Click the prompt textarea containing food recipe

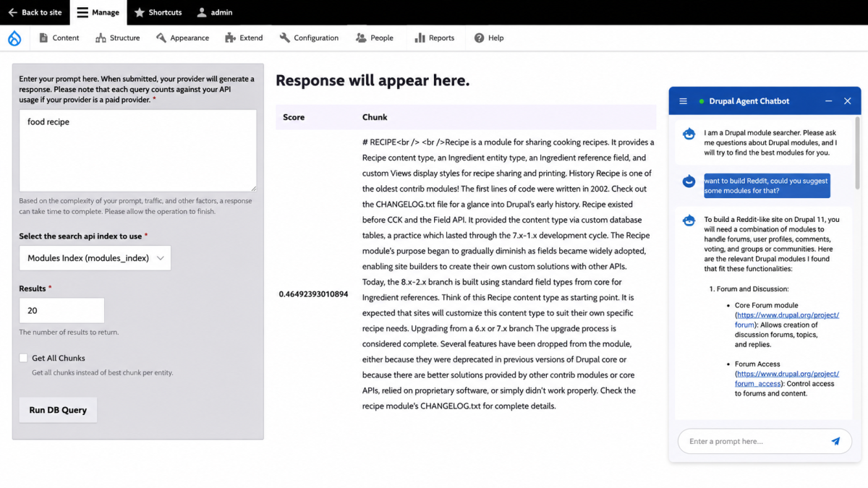coord(137,150)
